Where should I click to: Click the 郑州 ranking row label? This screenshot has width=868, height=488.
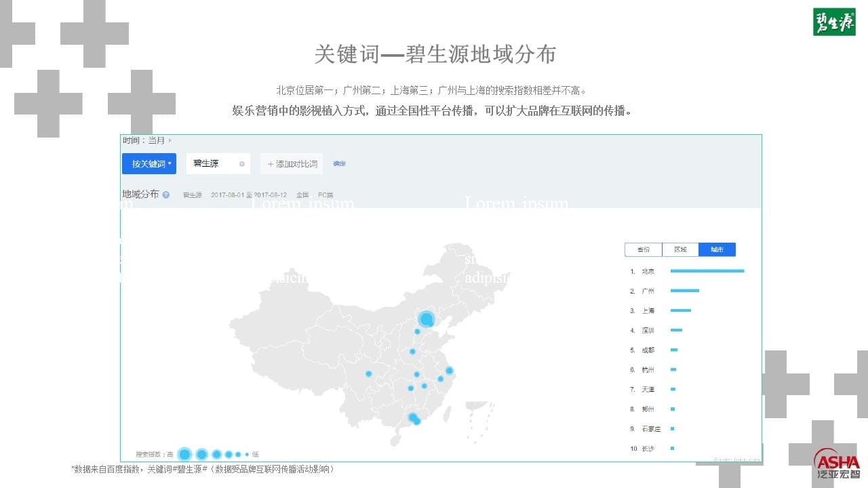(648, 409)
